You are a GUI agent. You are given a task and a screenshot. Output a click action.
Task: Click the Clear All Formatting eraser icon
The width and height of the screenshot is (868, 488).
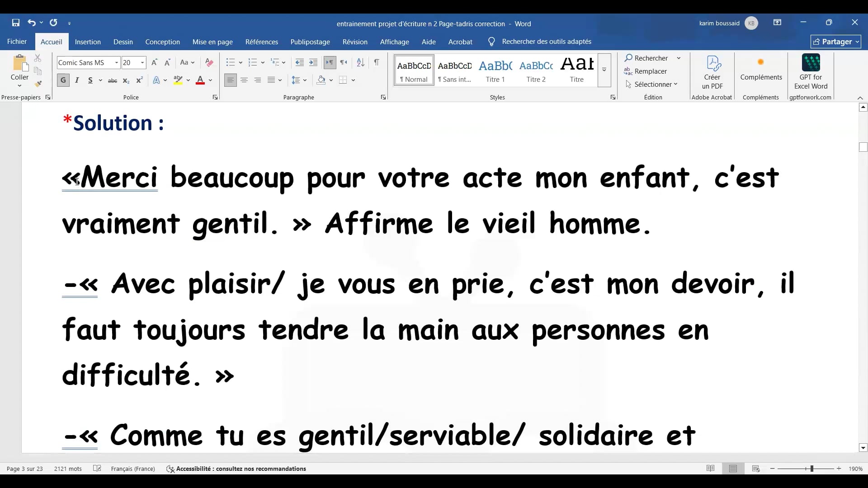(209, 63)
